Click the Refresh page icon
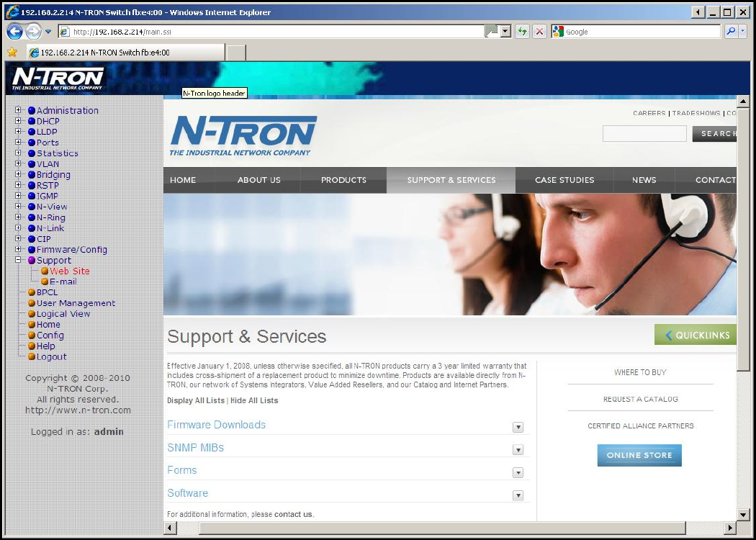Screen dimensions: 756x540 click(521, 32)
